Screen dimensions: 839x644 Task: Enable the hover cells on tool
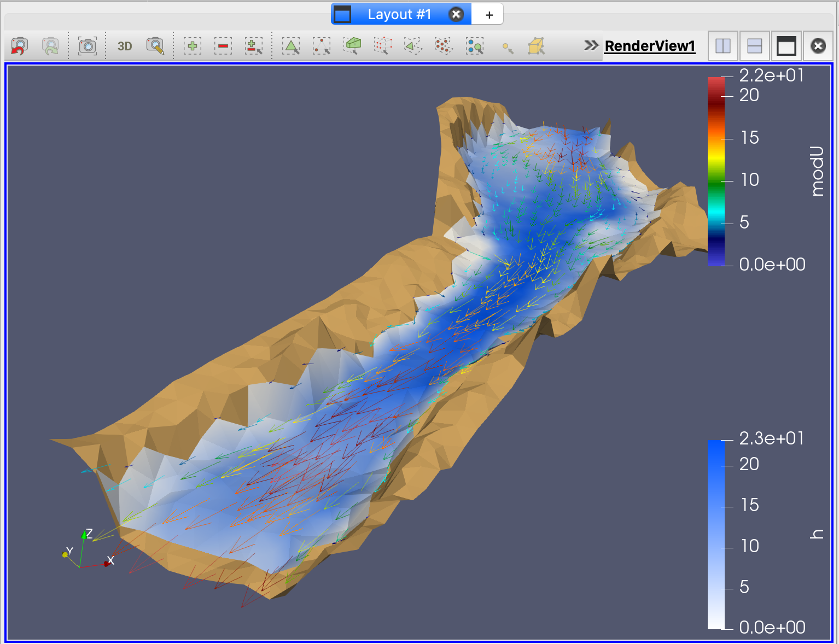click(536, 46)
